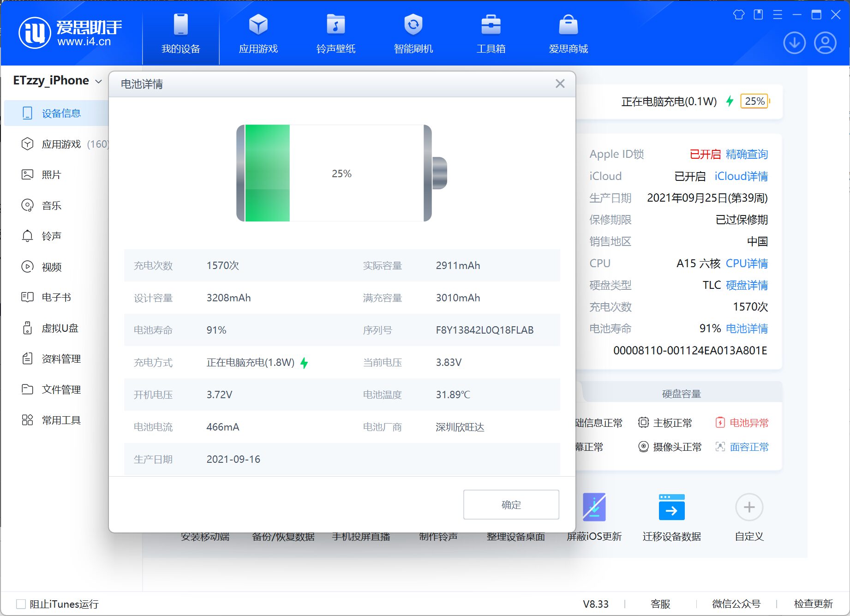Open the 电池详情 link in device info
Viewport: 850px width, 616px height.
tap(747, 329)
